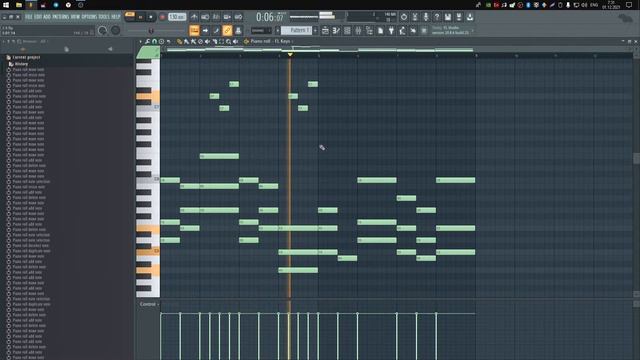Open Windows Start menu
This screenshot has width=640, height=360.
[6, 5]
